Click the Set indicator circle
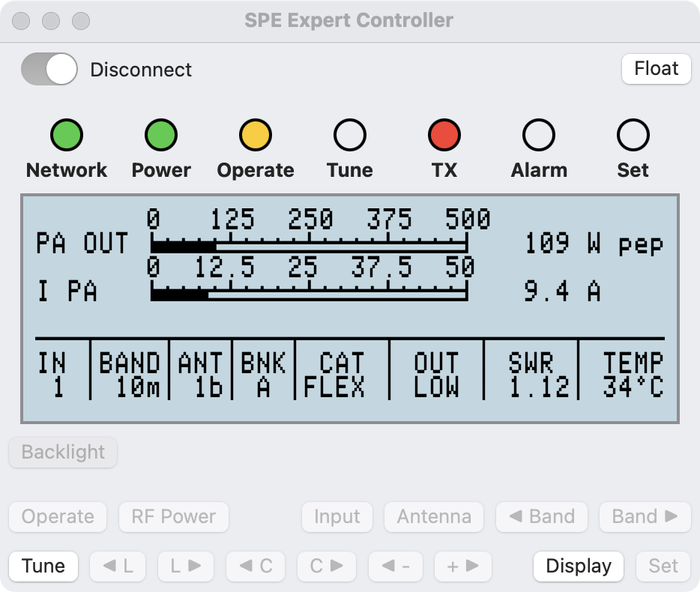 633,135
